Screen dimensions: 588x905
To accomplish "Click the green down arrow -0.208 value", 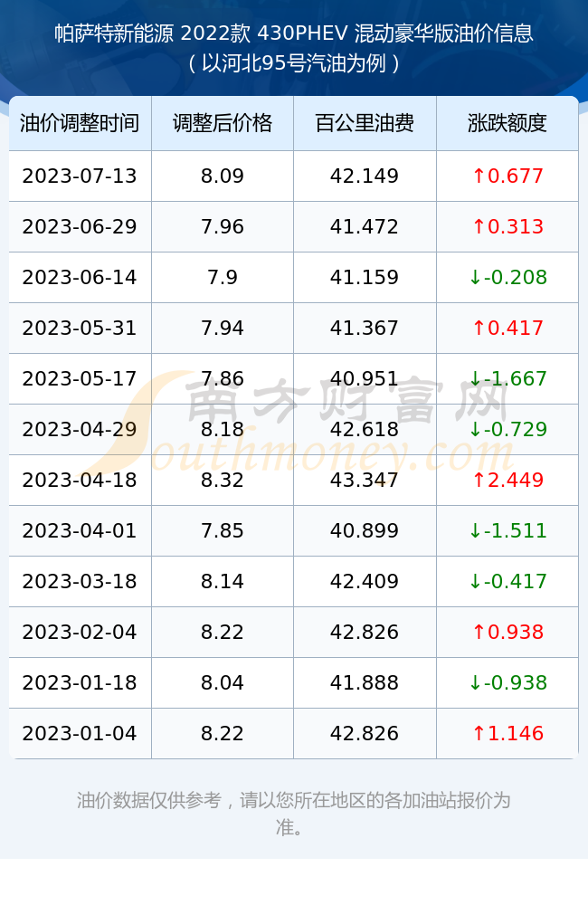I will pos(507,278).
